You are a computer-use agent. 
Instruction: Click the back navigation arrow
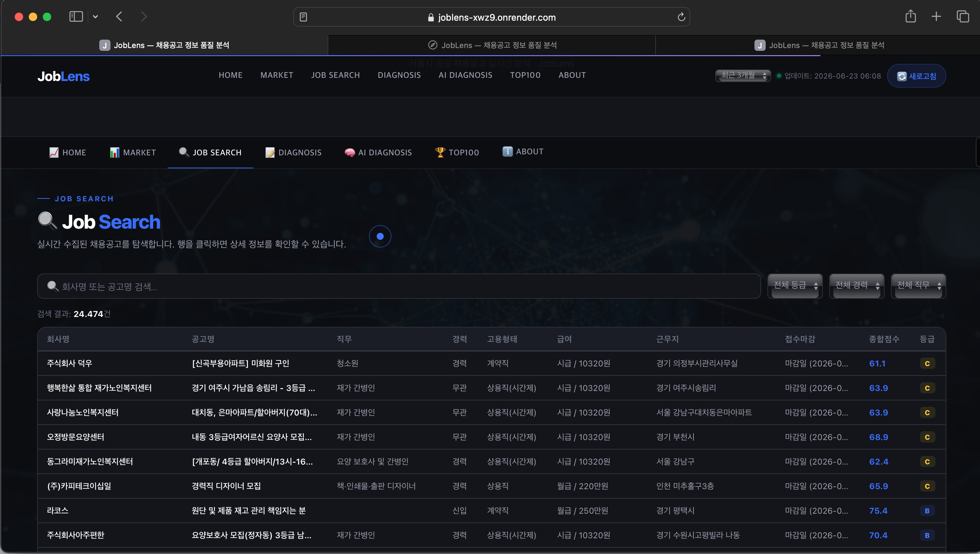119,16
